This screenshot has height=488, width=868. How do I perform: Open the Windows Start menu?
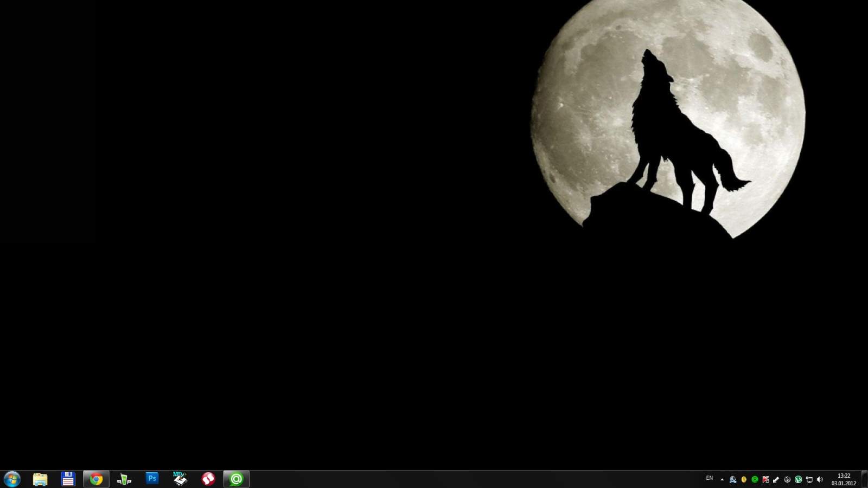tap(12, 479)
